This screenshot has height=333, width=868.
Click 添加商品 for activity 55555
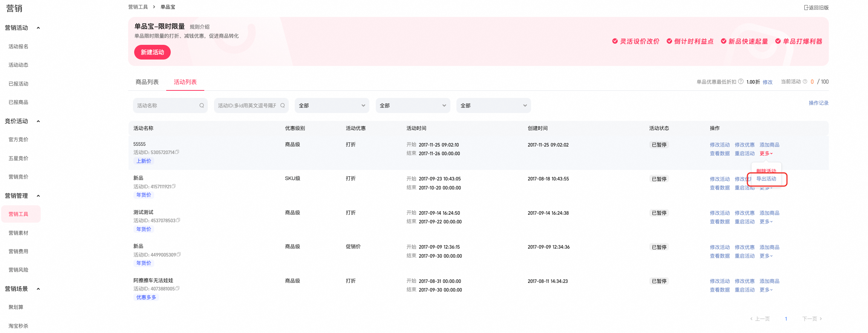770,145
